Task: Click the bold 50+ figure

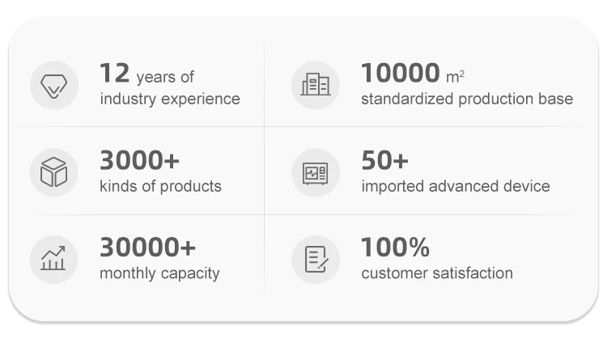Action: pos(384,160)
